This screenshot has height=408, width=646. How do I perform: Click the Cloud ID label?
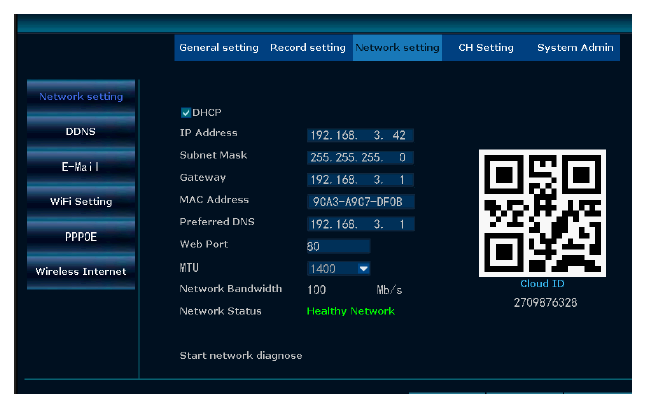542,284
